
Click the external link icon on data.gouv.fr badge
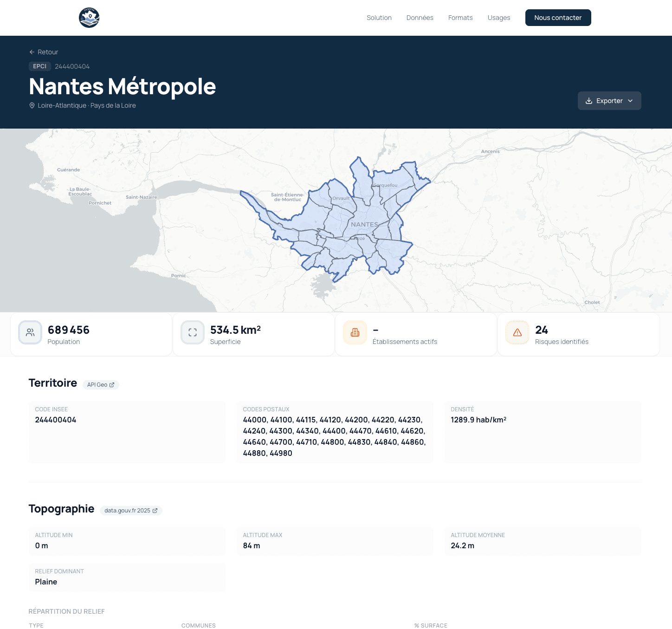coord(155,511)
